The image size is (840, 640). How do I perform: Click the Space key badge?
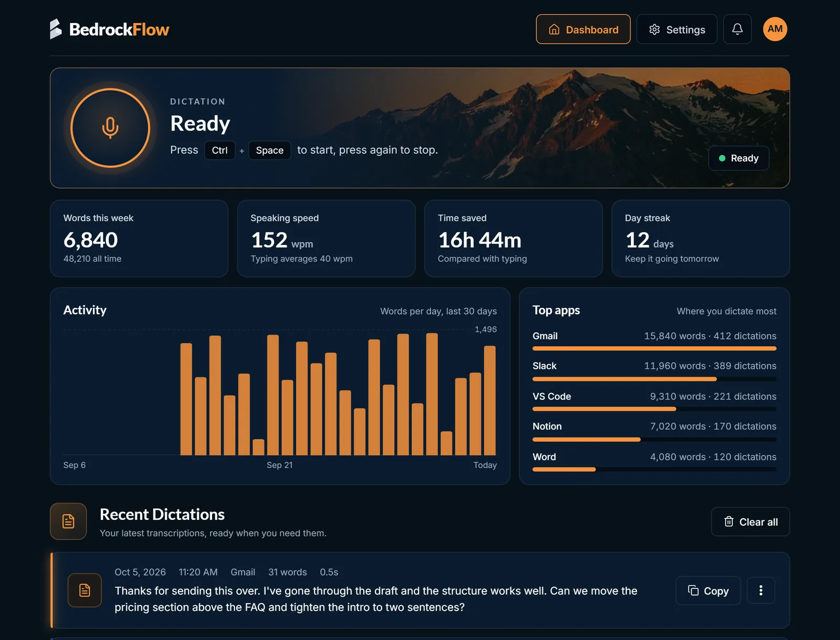coord(269,151)
